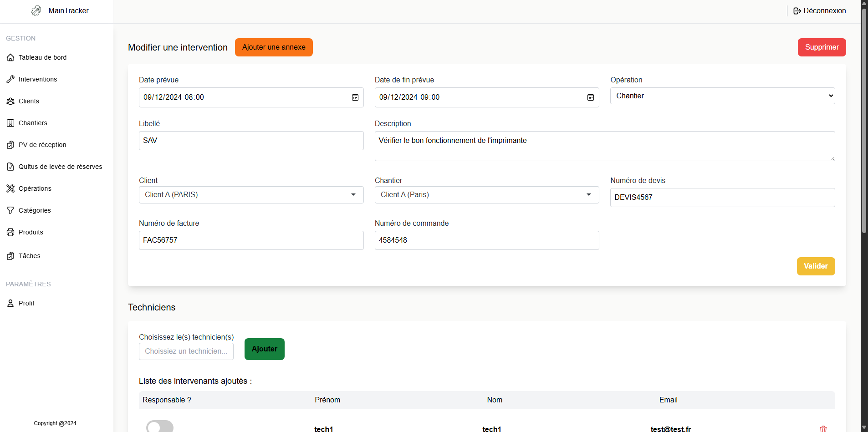Screen dimensions: 868x432
Task: Open PV de réception page
Action: tap(42, 145)
